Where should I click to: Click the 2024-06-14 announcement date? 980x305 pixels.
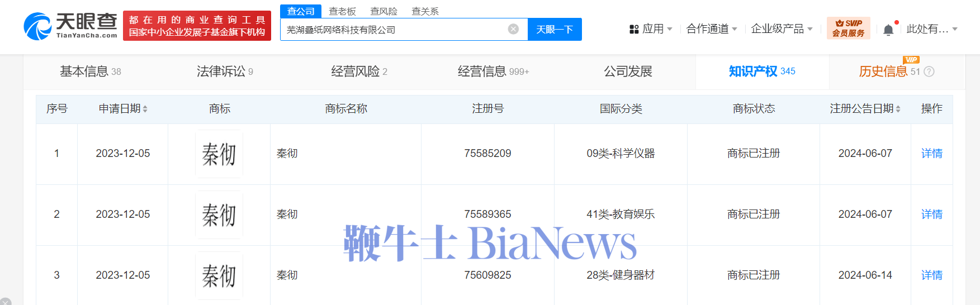click(x=865, y=275)
